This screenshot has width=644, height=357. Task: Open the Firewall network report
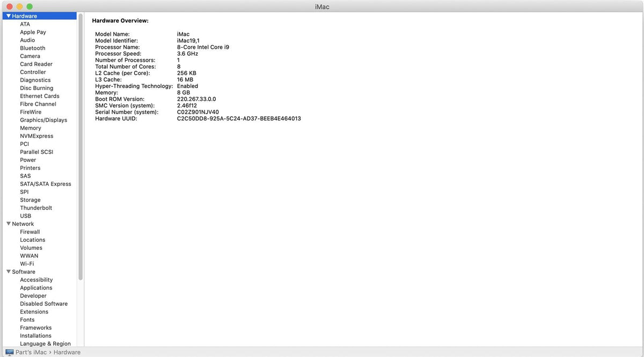[x=30, y=232]
